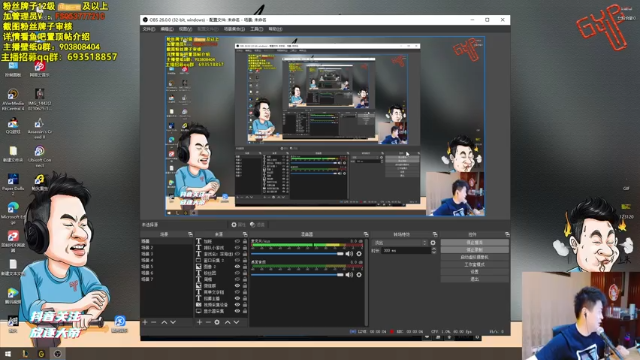The width and height of the screenshot is (640, 360).
Task: Remove selected source with the minus icon
Action: (x=208, y=322)
